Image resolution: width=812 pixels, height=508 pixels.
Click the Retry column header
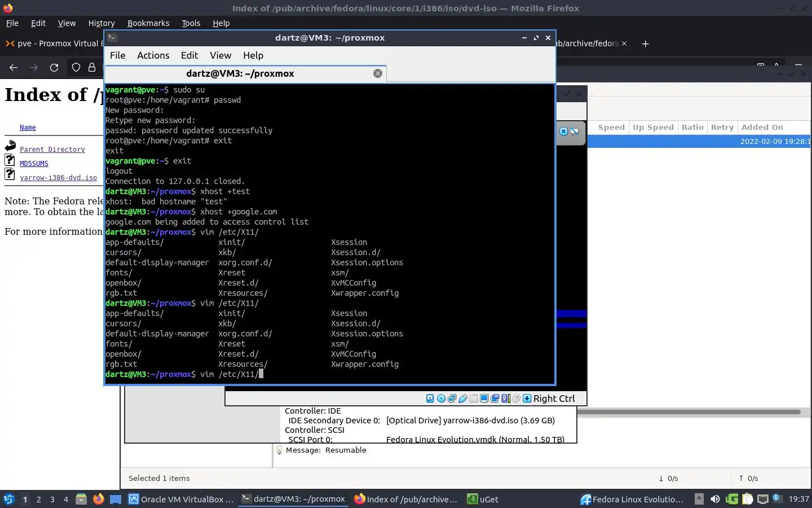pyautogui.click(x=722, y=128)
